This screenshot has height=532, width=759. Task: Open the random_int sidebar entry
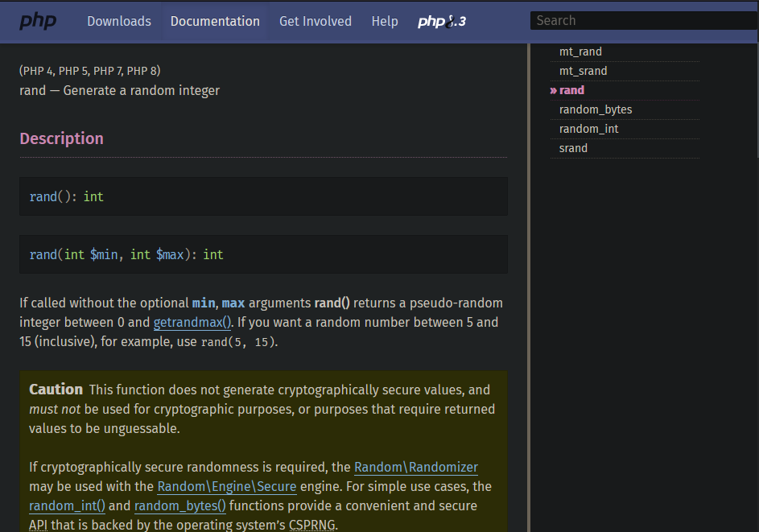pos(588,129)
